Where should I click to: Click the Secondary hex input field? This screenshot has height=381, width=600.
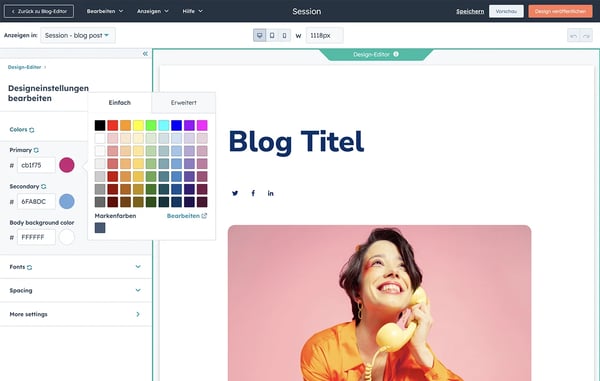pyautogui.click(x=36, y=202)
